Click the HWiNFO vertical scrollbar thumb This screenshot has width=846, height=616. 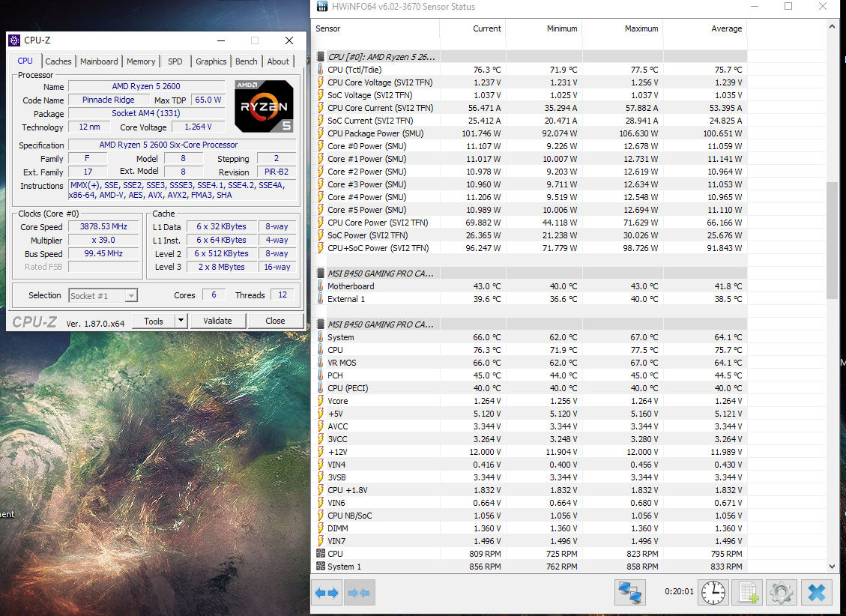(832, 241)
